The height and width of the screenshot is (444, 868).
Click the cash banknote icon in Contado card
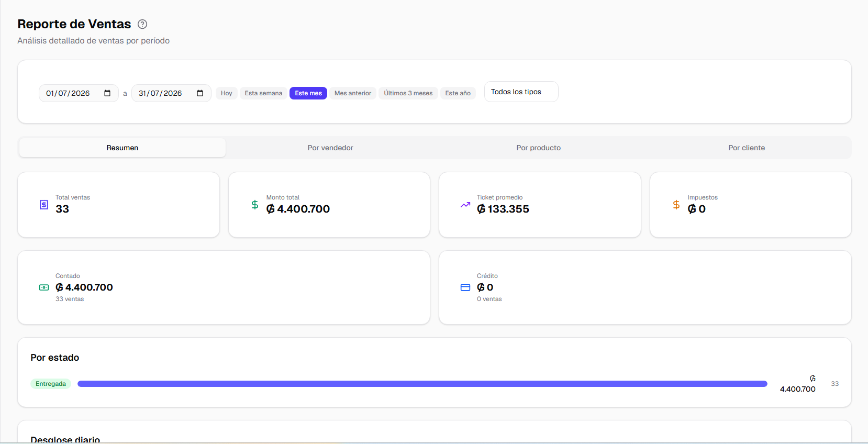44,287
